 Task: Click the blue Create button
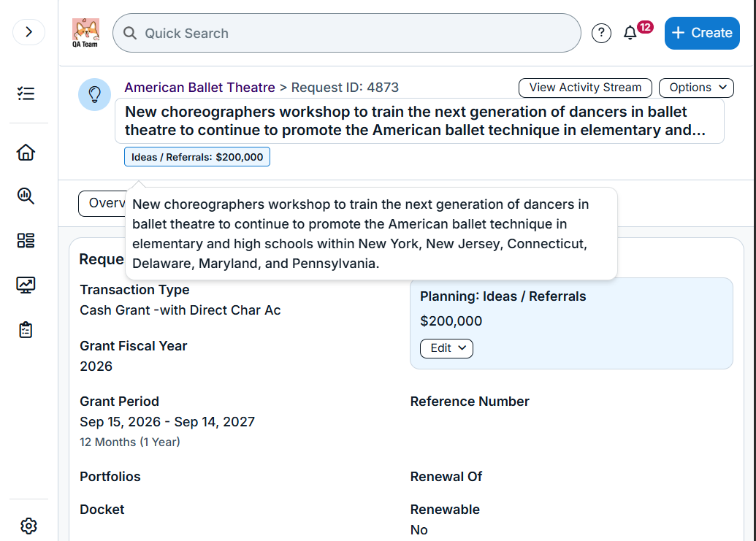tap(702, 33)
